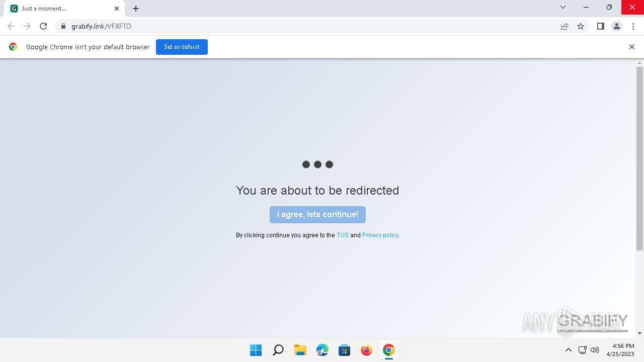Click the tab's Grabify favicon
The width and height of the screenshot is (644, 362).
coord(14,9)
